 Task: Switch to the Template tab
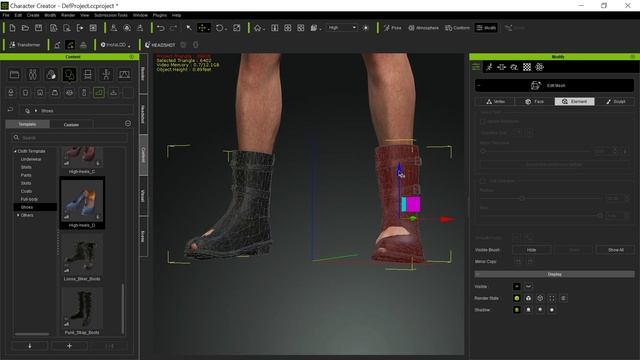coord(27,124)
